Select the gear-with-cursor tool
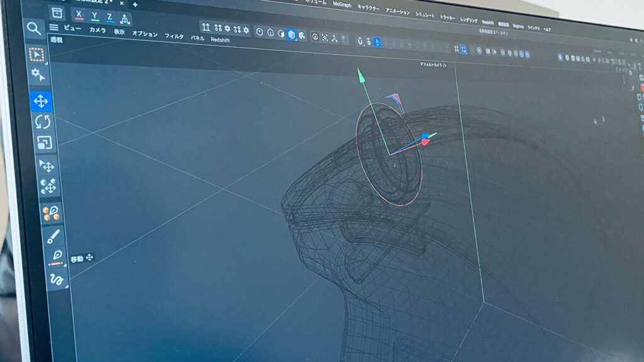The height and width of the screenshot is (362, 644). click(38, 75)
